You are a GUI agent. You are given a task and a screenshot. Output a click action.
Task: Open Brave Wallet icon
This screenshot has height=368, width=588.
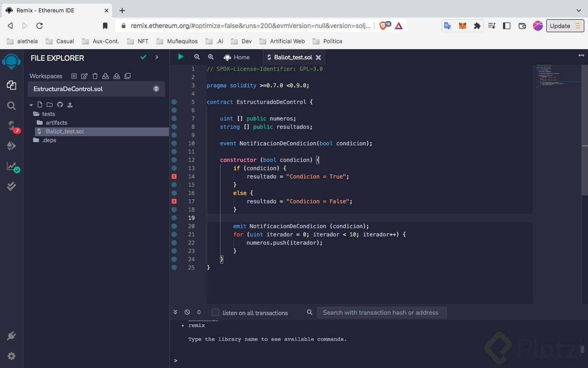pyautogui.click(x=522, y=26)
